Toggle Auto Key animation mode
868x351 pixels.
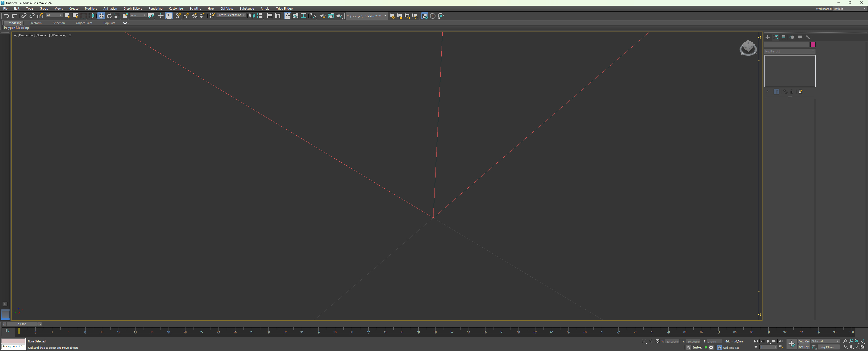pos(804,341)
